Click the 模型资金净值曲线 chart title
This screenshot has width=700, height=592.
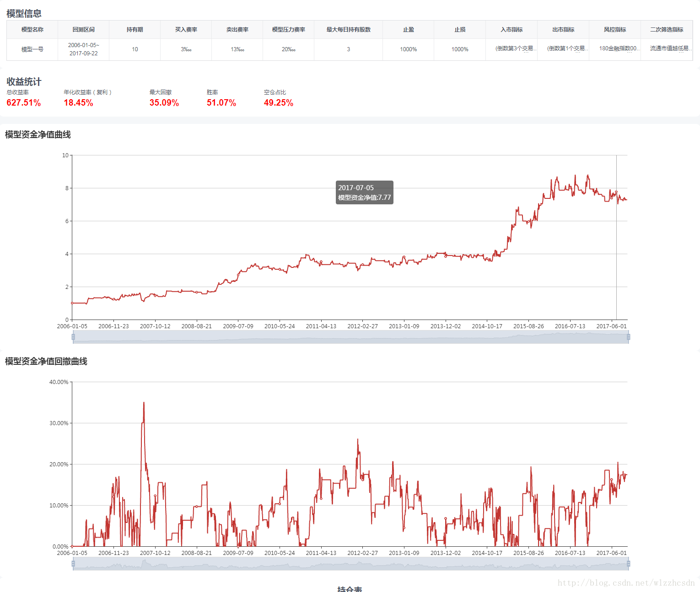pos(38,135)
